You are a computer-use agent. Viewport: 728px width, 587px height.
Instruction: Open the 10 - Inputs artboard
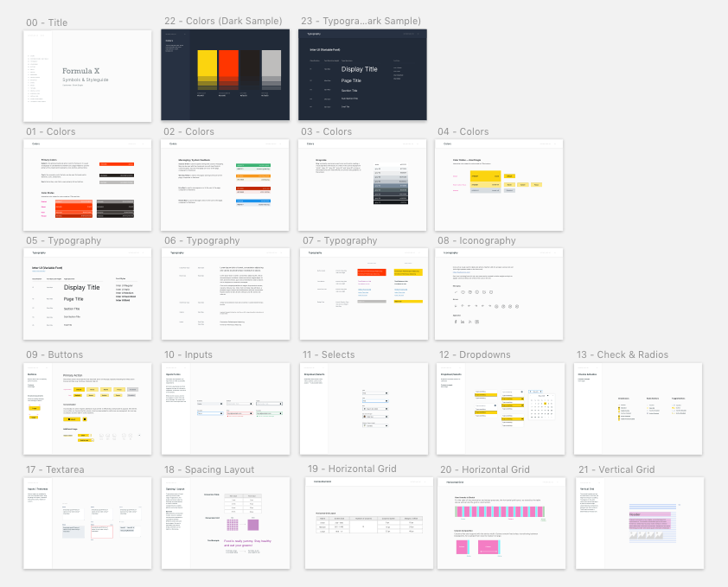pos(226,409)
